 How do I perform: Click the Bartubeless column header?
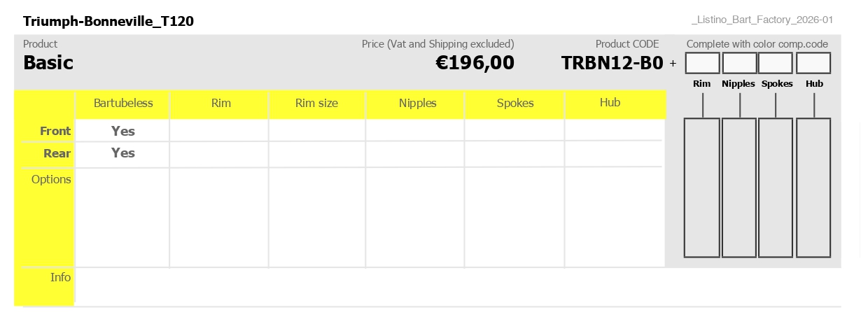(123, 104)
